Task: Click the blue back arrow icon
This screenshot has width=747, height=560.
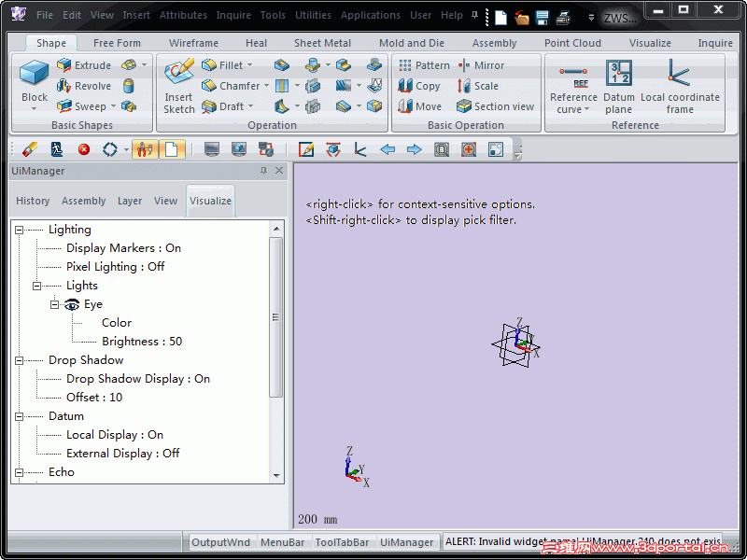Action: pyautogui.click(x=388, y=149)
